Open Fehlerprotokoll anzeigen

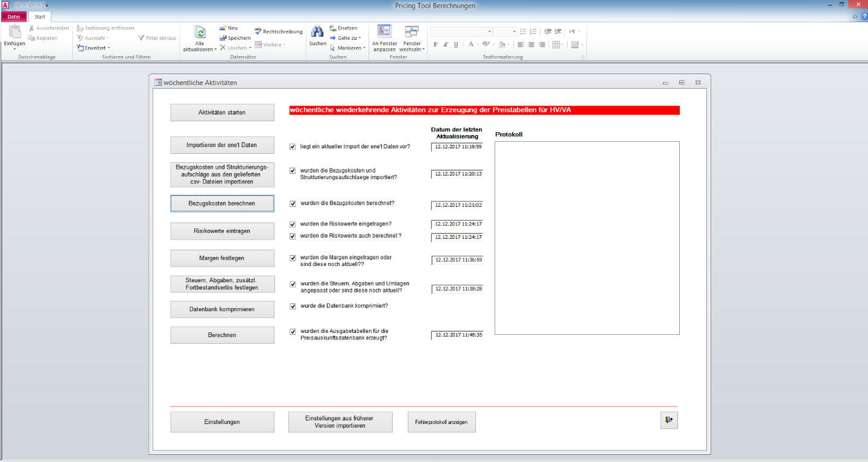click(x=441, y=422)
